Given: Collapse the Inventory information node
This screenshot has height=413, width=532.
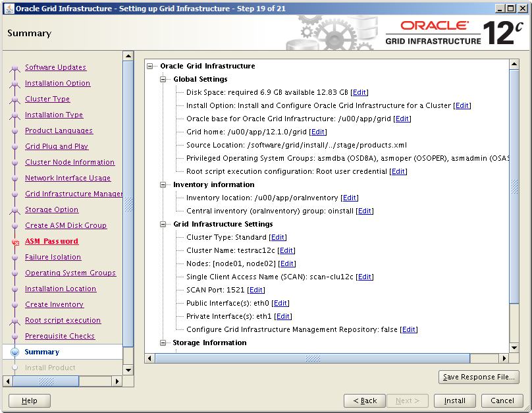Looking at the screenshot, I should [x=164, y=184].
